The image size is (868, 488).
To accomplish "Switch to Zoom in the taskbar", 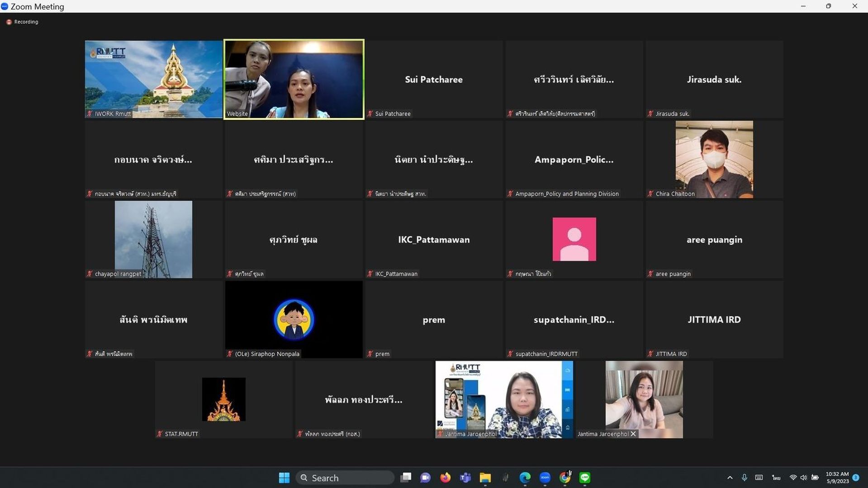I will point(545,478).
